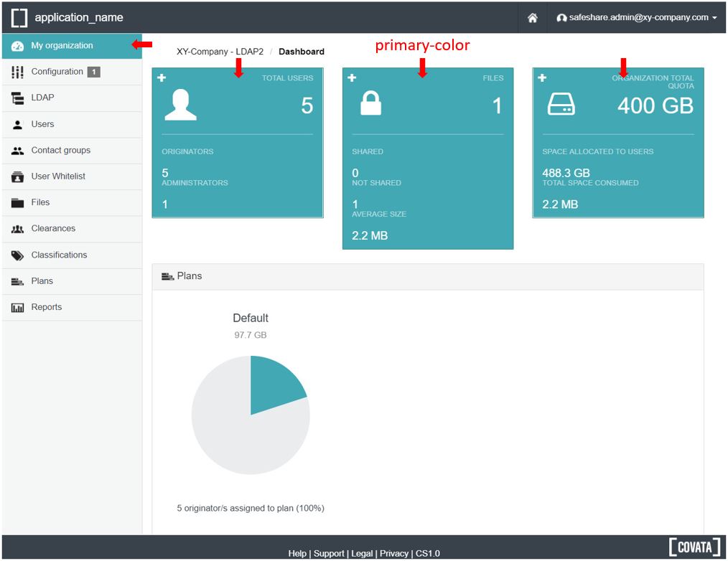Click the Clearances group icon
728x561 pixels.
click(18, 229)
